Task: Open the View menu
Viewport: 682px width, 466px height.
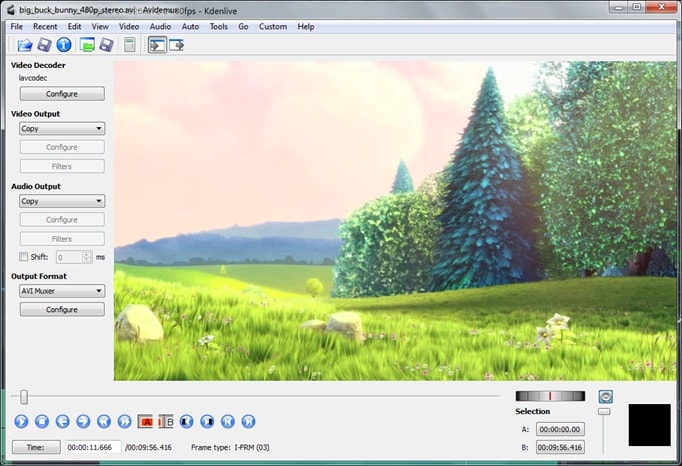Action: (100, 27)
